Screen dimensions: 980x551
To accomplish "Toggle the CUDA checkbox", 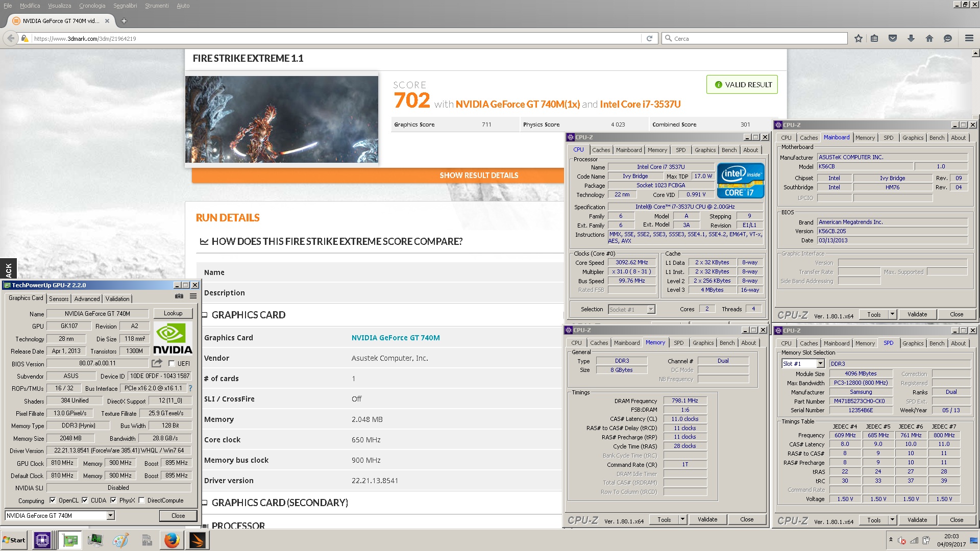I will pyautogui.click(x=85, y=500).
